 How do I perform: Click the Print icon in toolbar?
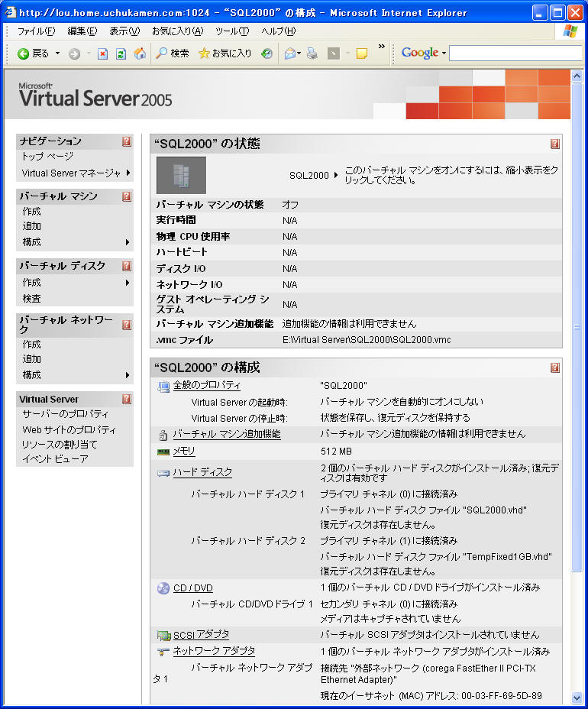312,53
